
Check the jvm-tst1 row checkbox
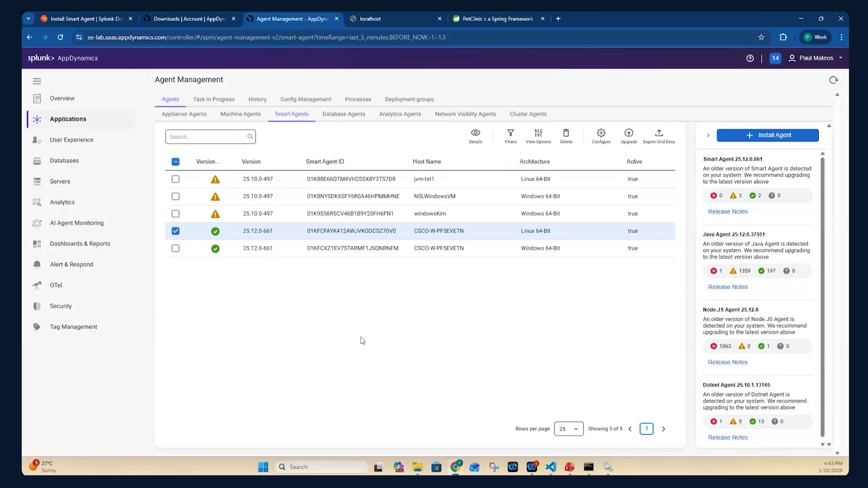pos(175,179)
